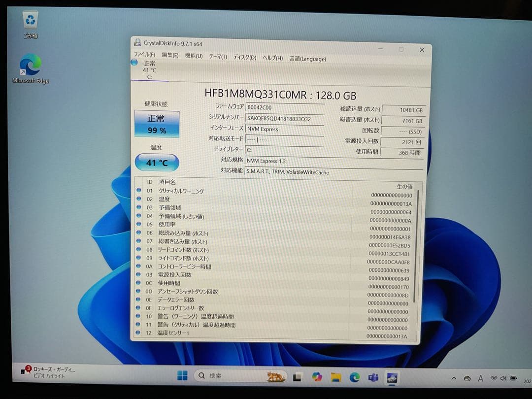Click the firmware field showing 80042C00
Viewport: 532px width, 399px height.
[x=285, y=107]
